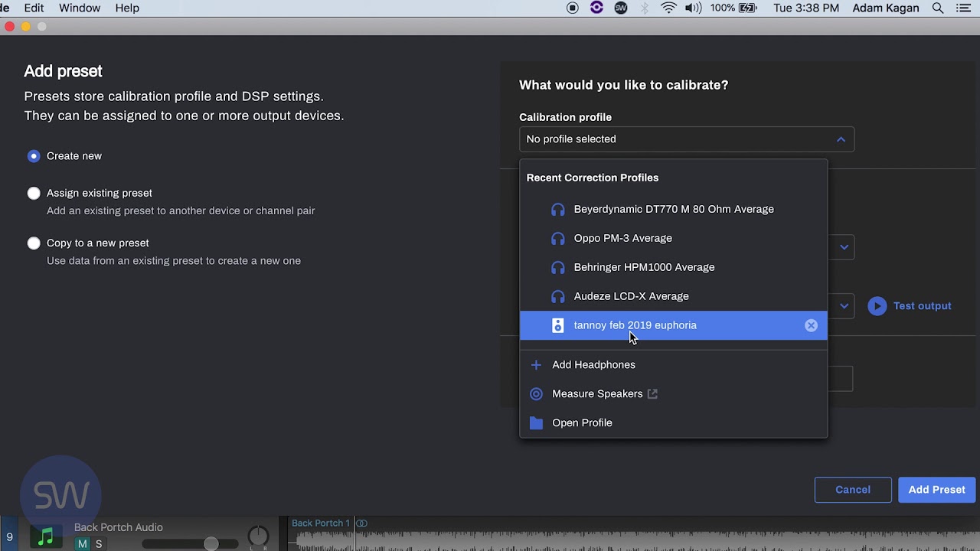Click the Bluetooth icon in menu bar
The width and height of the screenshot is (980, 551).
(x=645, y=8)
